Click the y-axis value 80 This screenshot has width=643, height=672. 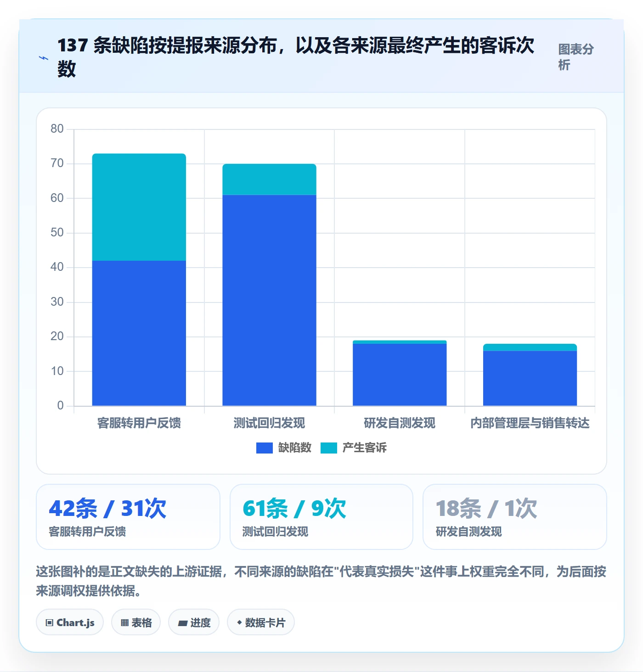57,129
